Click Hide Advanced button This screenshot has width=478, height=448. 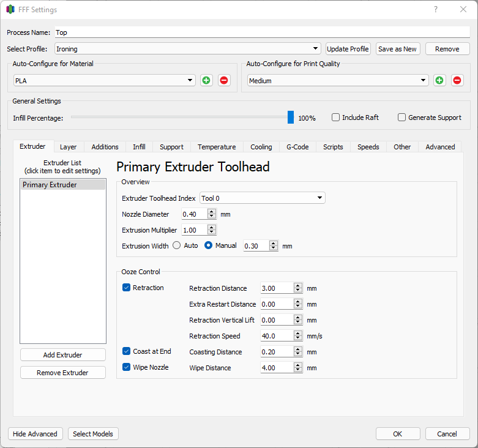[x=35, y=434]
